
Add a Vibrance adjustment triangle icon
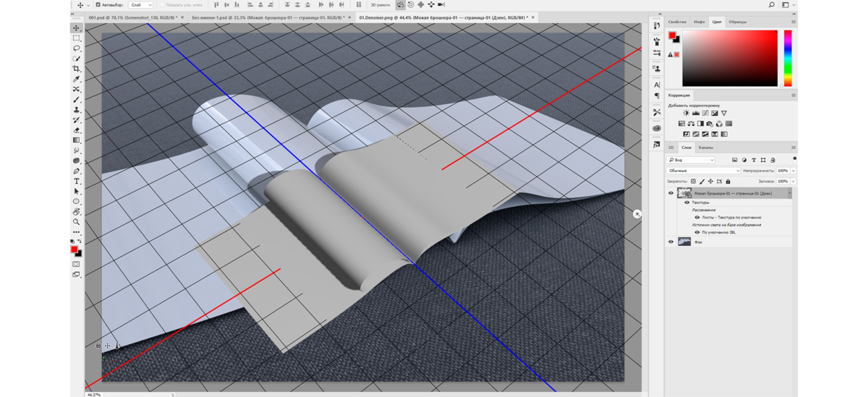pos(724,114)
